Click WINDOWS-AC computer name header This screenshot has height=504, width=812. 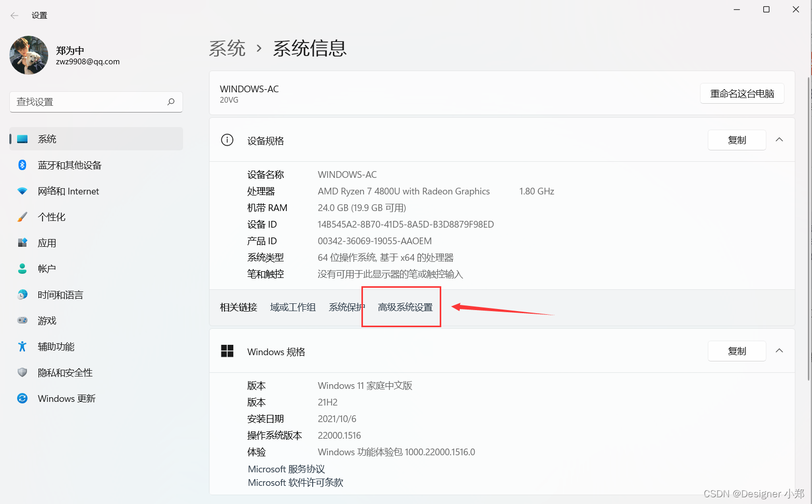[249, 89]
